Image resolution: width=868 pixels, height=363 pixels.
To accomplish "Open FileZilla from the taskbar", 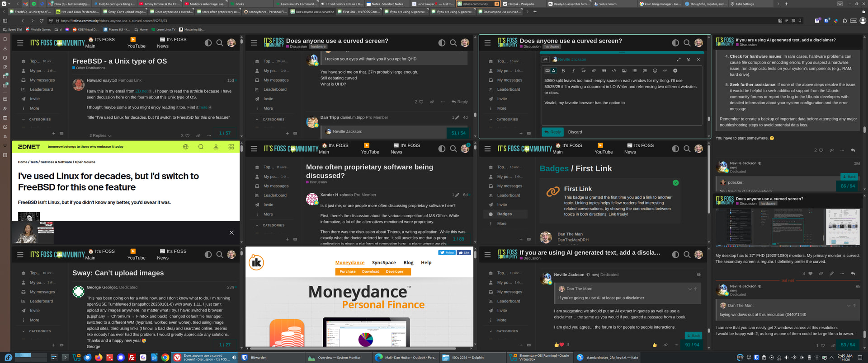I will [x=132, y=358].
